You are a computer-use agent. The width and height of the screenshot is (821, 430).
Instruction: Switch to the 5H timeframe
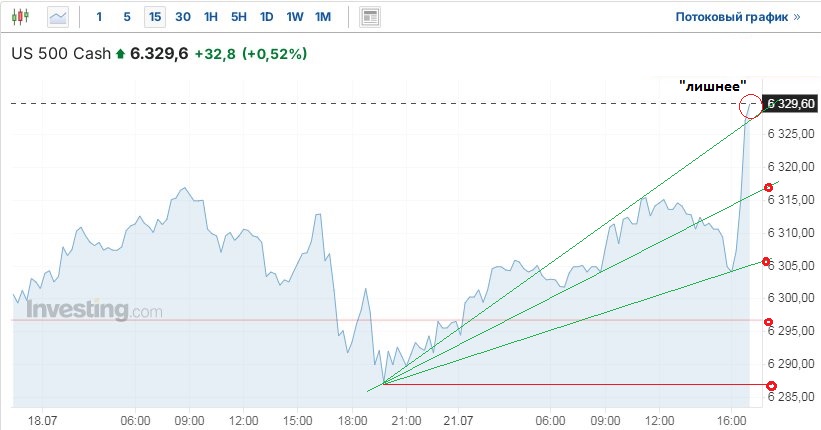tap(239, 17)
